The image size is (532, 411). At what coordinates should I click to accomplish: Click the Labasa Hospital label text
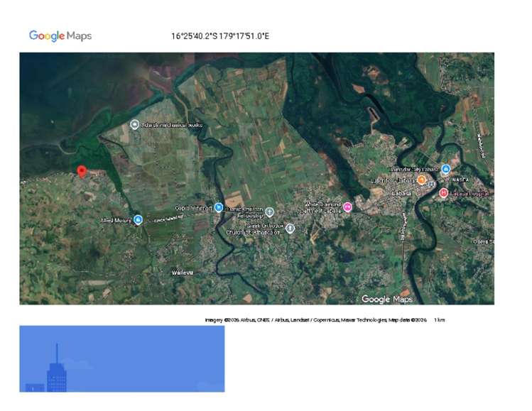(469, 194)
